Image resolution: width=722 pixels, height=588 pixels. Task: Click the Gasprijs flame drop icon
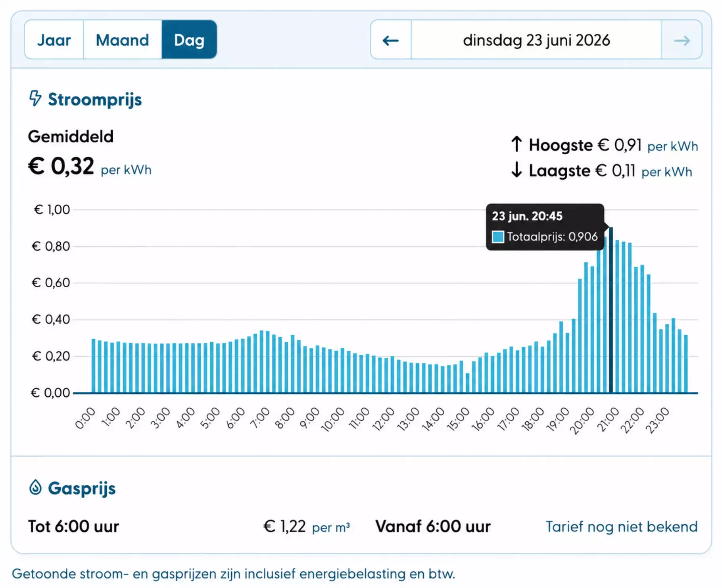[35, 487]
